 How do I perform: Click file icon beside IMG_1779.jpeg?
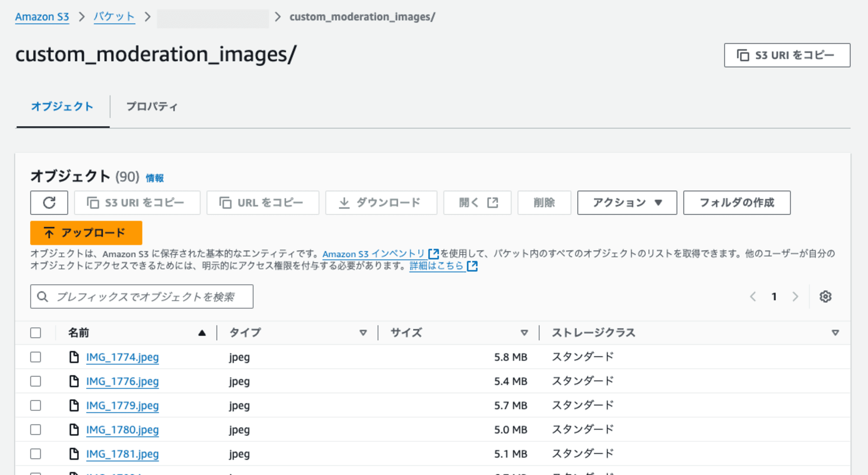(x=74, y=406)
